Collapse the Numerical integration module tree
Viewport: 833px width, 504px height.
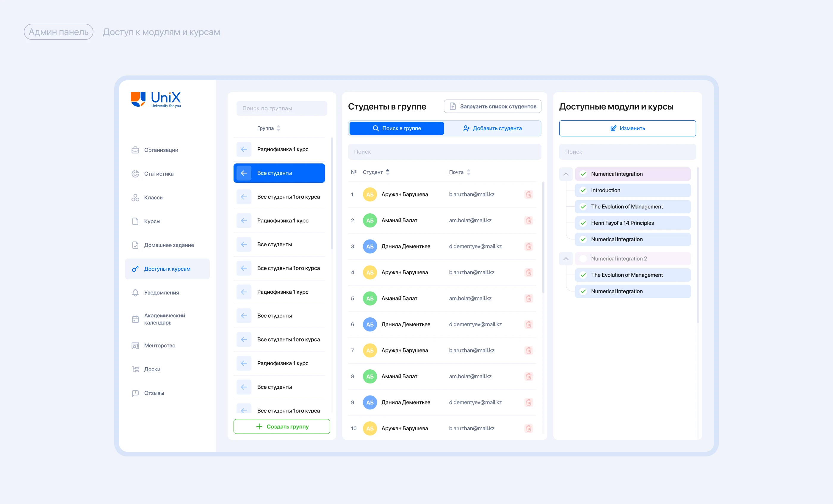tap(566, 174)
